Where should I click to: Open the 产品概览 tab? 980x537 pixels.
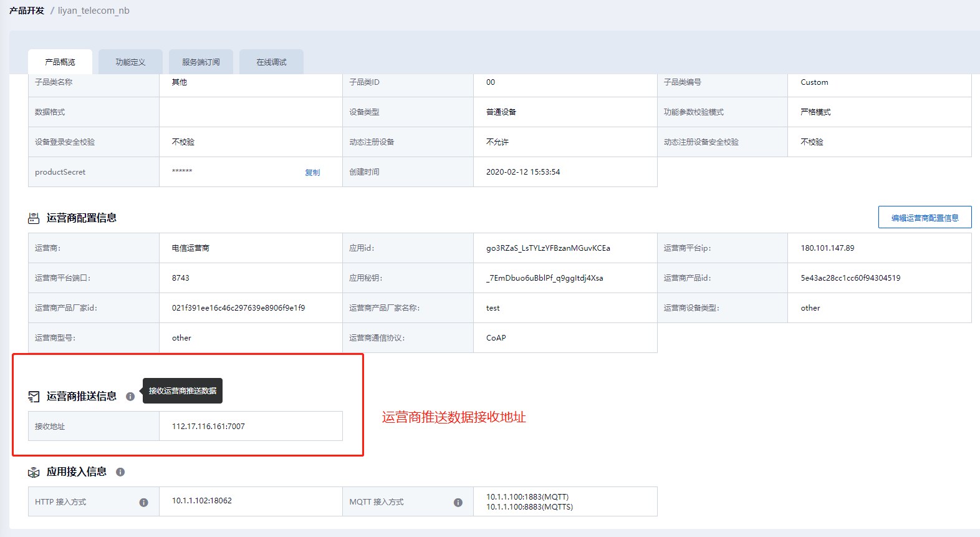pos(60,62)
